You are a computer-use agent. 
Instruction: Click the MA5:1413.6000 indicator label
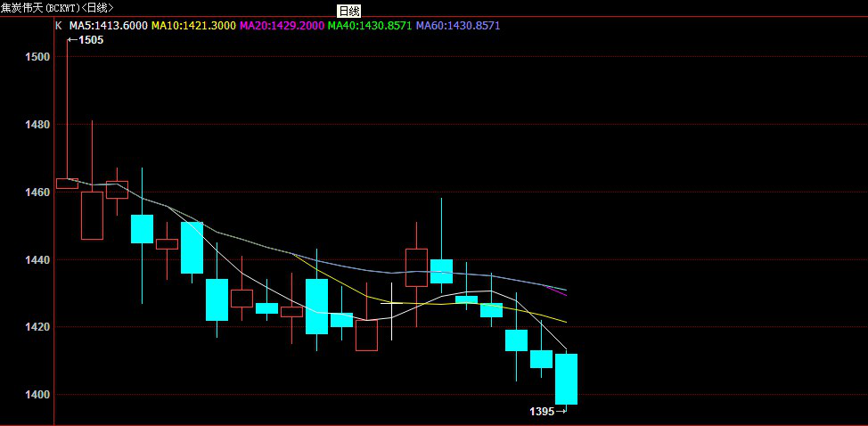[x=109, y=26]
